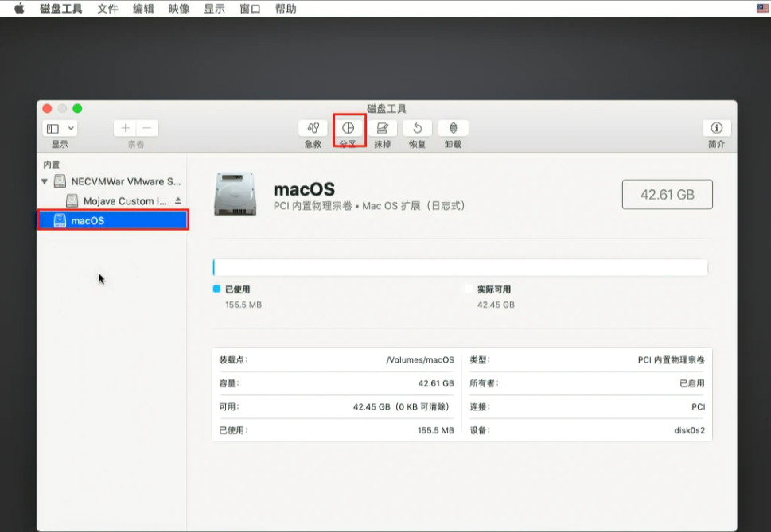Open the 磁盘工具 application menu

(x=61, y=9)
